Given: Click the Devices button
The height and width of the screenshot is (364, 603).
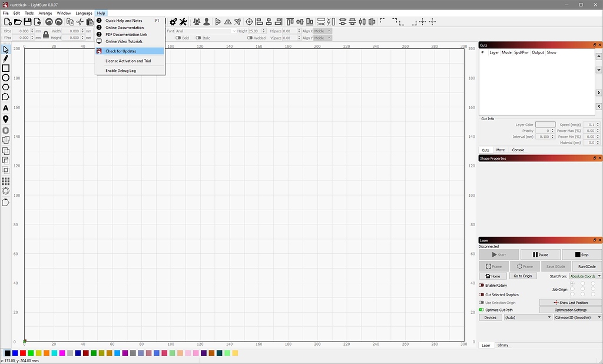Looking at the screenshot, I should tap(491, 317).
